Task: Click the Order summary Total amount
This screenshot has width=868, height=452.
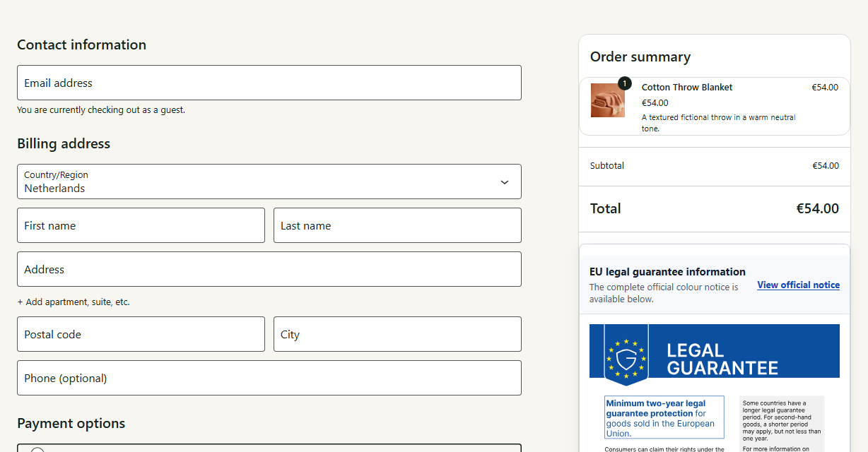Action: point(817,208)
